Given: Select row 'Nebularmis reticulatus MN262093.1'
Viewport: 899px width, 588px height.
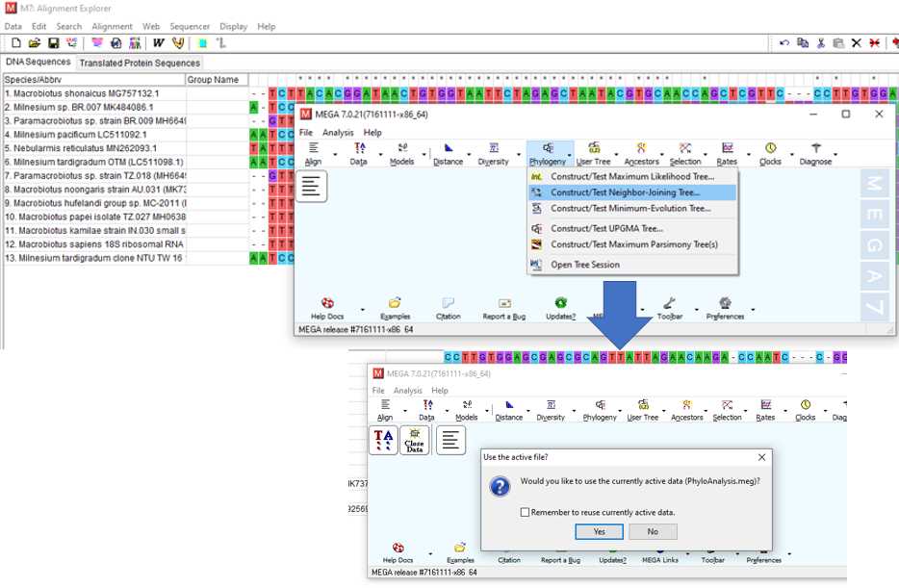Looking at the screenshot, I should [94, 148].
